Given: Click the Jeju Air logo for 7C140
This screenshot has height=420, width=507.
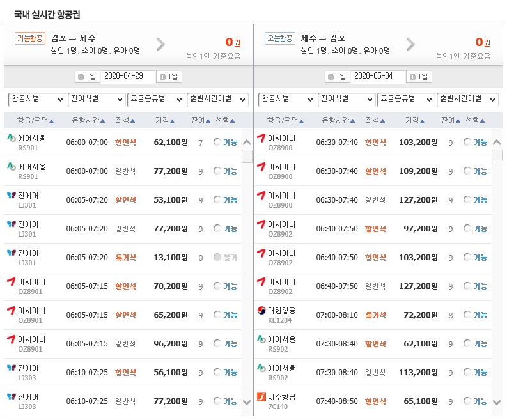Looking at the screenshot, I should pyautogui.click(x=261, y=397).
